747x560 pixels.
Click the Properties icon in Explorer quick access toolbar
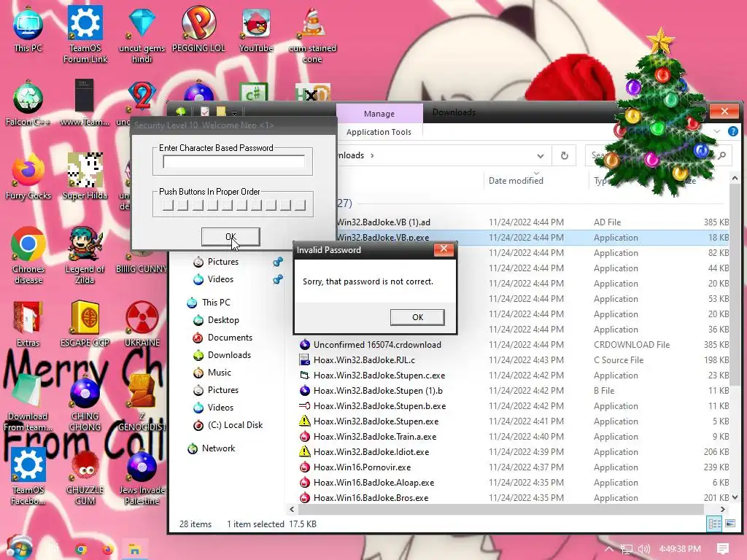pos(205,112)
